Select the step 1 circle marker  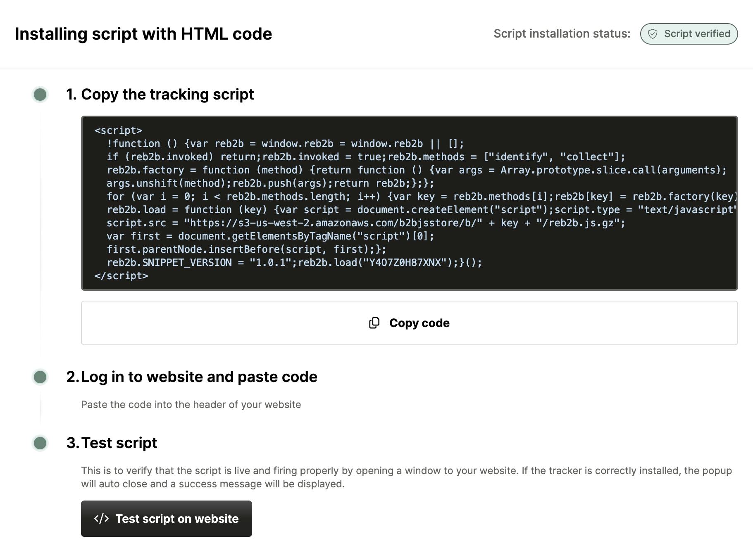click(x=40, y=95)
